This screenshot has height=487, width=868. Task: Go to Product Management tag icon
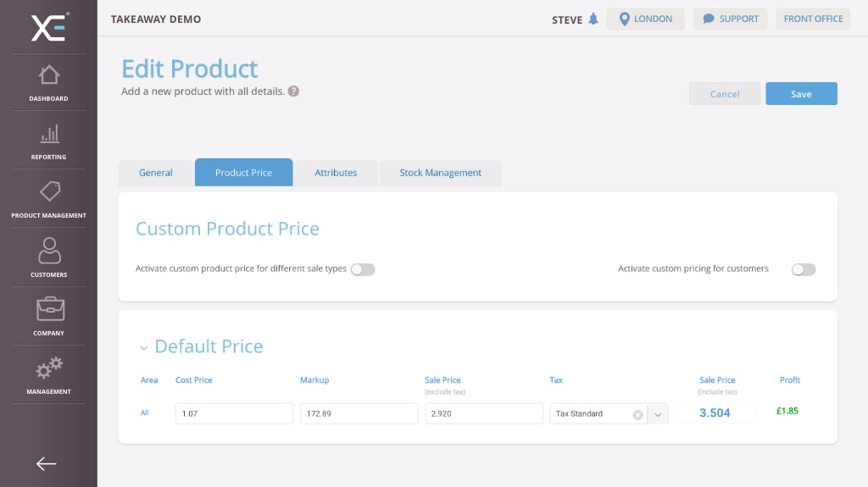pos(48,192)
